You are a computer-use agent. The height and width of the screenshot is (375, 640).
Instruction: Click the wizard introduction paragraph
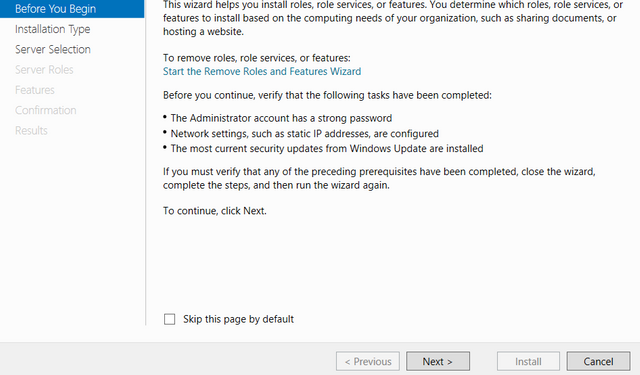(393, 18)
